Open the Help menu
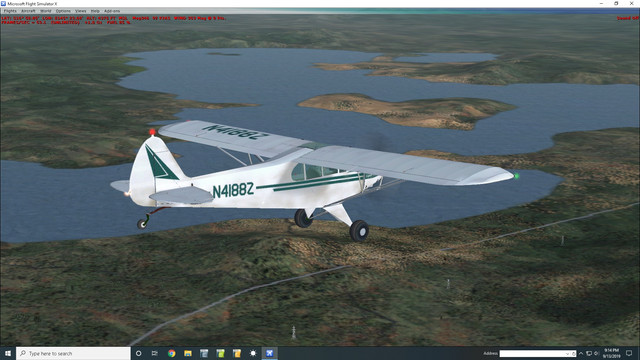This screenshot has height=360, width=640. [95, 11]
